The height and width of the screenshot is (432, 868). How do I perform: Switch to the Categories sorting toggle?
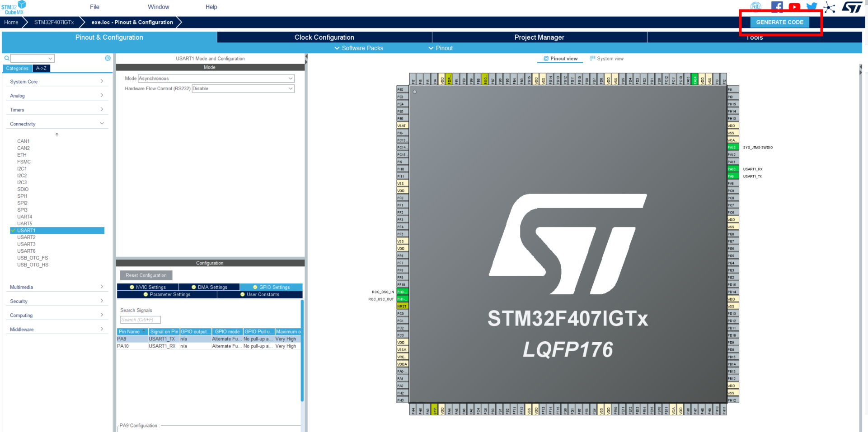pyautogui.click(x=17, y=68)
